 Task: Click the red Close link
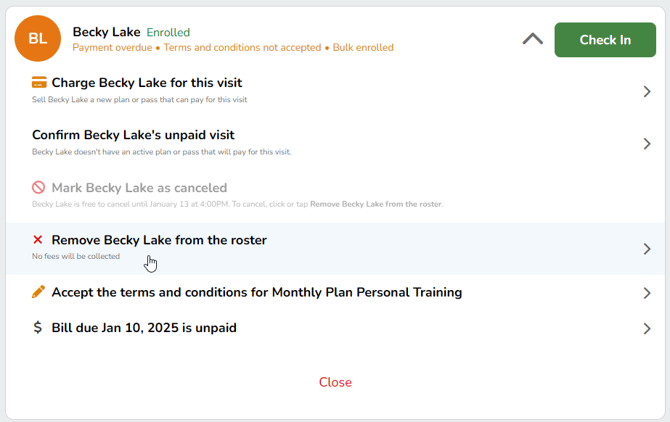click(335, 382)
